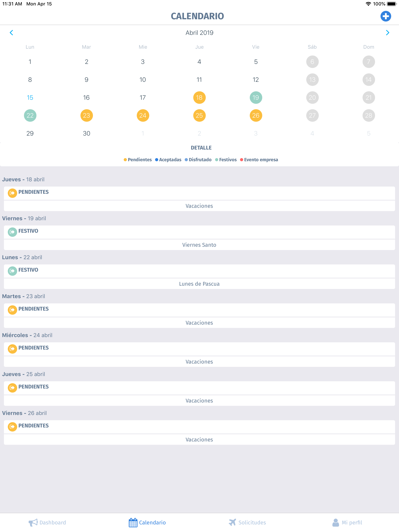399x532 pixels.
Task: Select the Dashboard megaphone icon
Action: click(33, 522)
